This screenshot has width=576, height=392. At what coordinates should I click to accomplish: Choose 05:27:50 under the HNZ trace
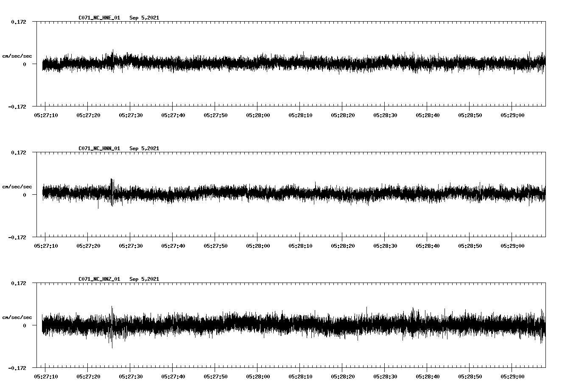pyautogui.click(x=216, y=377)
